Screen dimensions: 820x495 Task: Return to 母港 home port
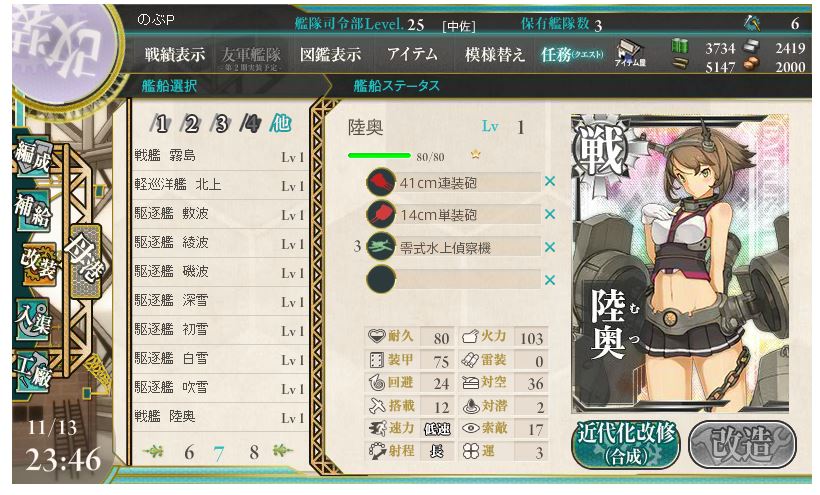pos(86,261)
